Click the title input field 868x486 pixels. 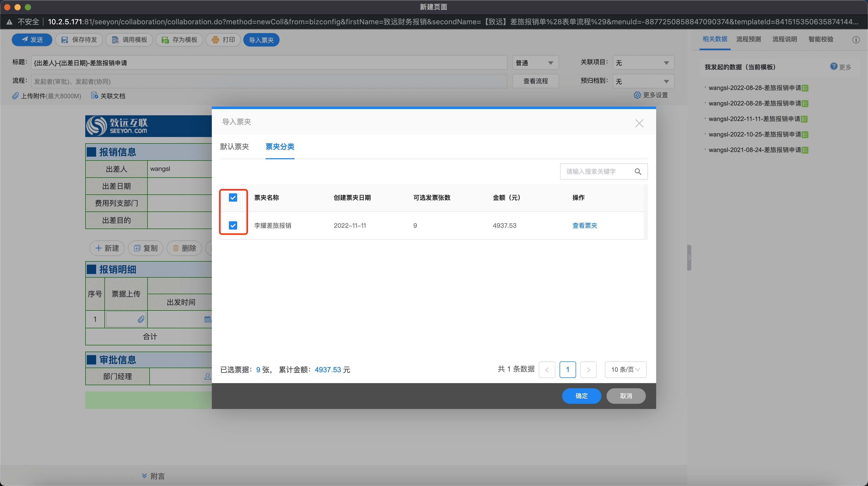click(269, 63)
